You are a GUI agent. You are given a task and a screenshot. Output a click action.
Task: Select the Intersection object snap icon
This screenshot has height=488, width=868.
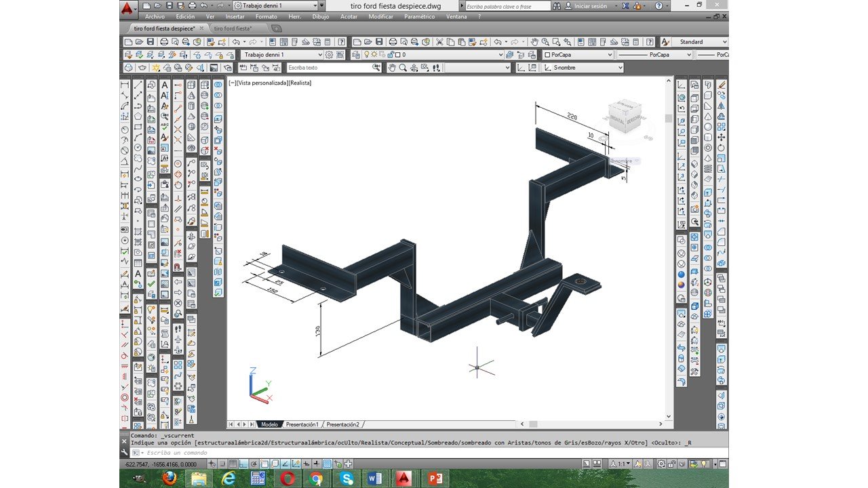(x=178, y=129)
